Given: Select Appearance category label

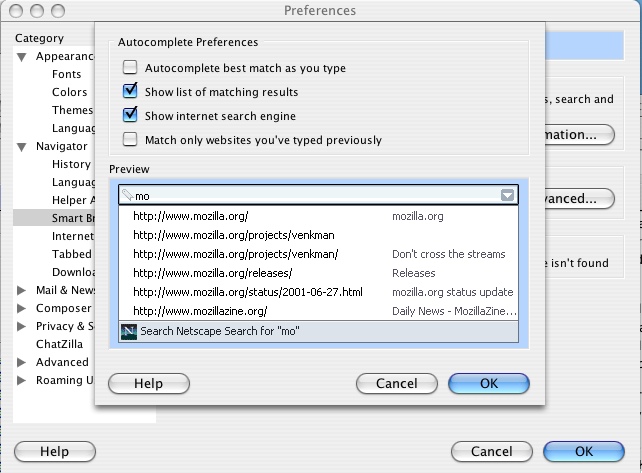Looking at the screenshot, I should (x=65, y=57).
